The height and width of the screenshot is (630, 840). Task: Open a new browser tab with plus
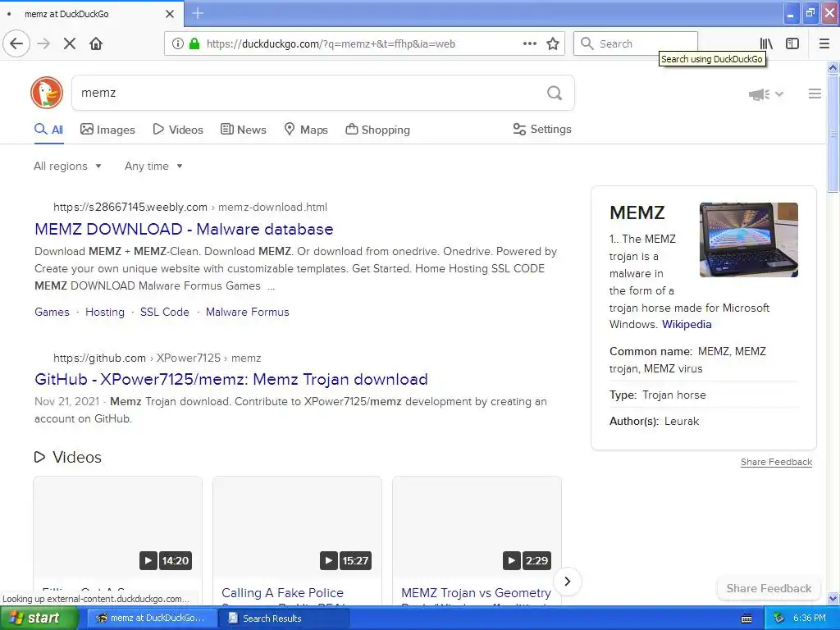[x=198, y=13]
